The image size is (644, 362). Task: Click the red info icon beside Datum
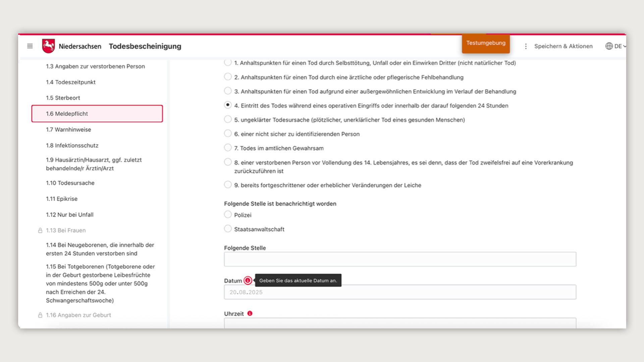[x=248, y=280]
